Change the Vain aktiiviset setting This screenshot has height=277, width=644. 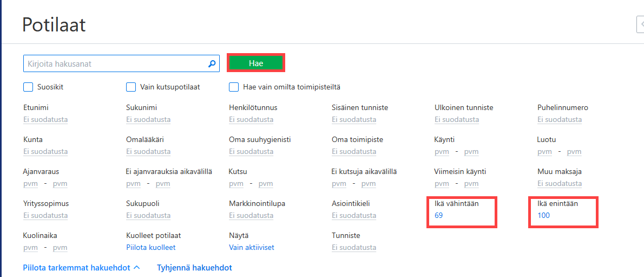coord(251,247)
